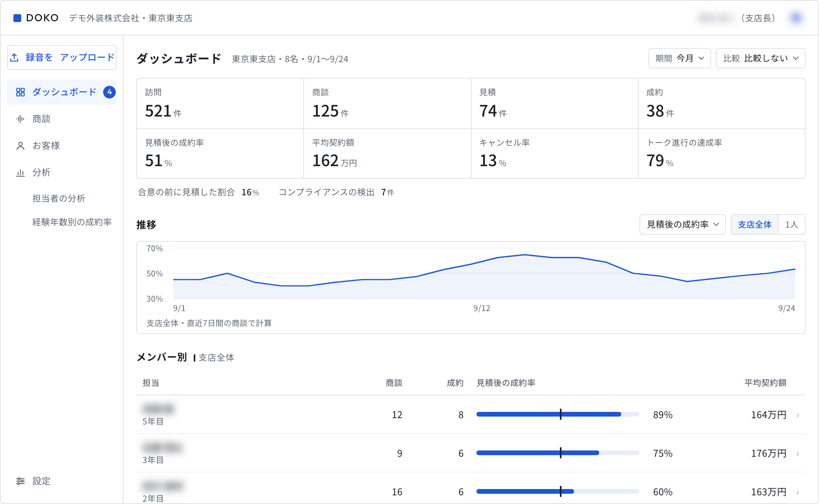Click the 平均契約額 column header
The height and width of the screenshot is (504, 819).
coord(765,383)
